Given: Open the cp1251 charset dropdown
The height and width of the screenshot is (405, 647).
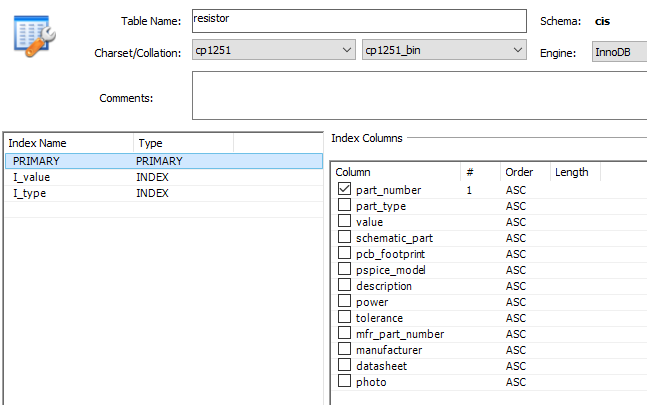Looking at the screenshot, I should tap(273, 50).
